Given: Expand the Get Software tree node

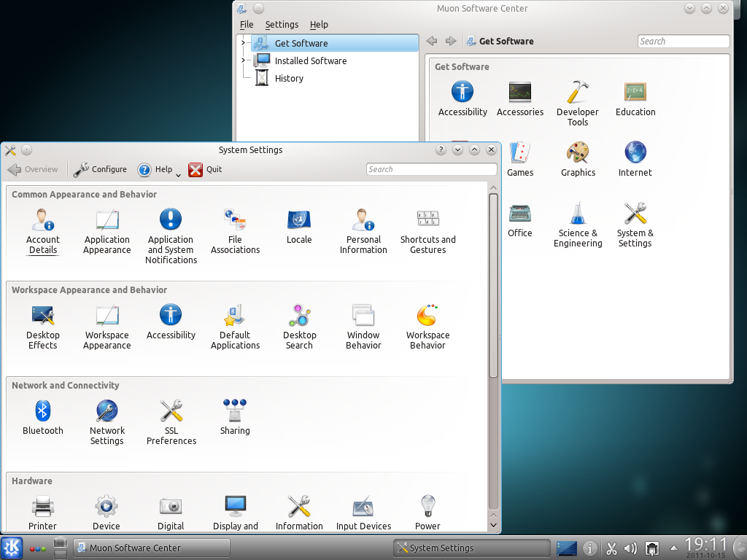Looking at the screenshot, I should coord(243,43).
